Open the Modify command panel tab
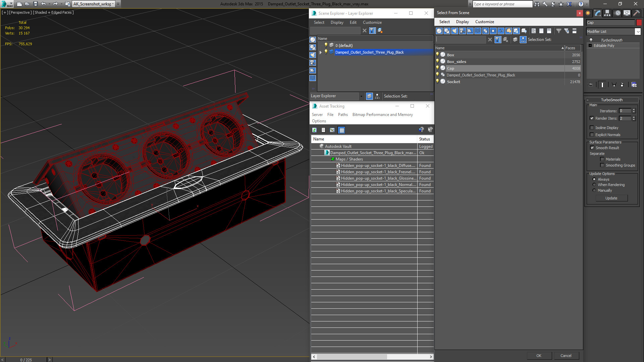The image size is (644, 362). coord(598,13)
